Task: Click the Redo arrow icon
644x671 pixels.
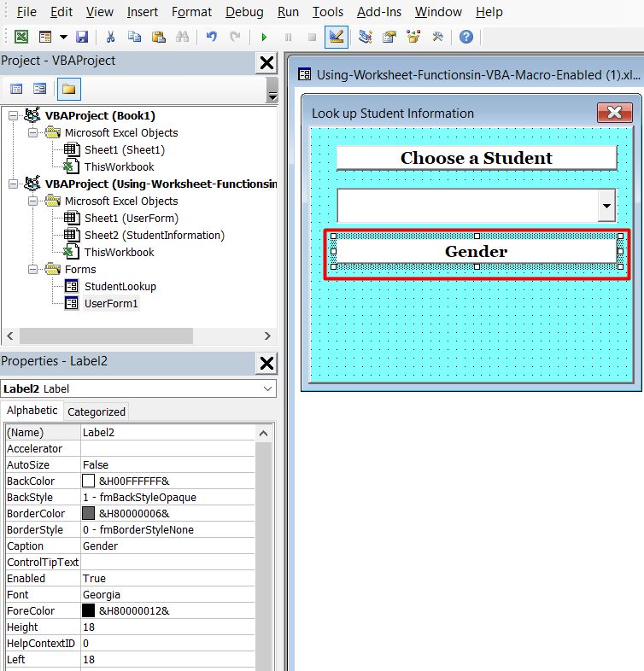Action: click(x=235, y=38)
